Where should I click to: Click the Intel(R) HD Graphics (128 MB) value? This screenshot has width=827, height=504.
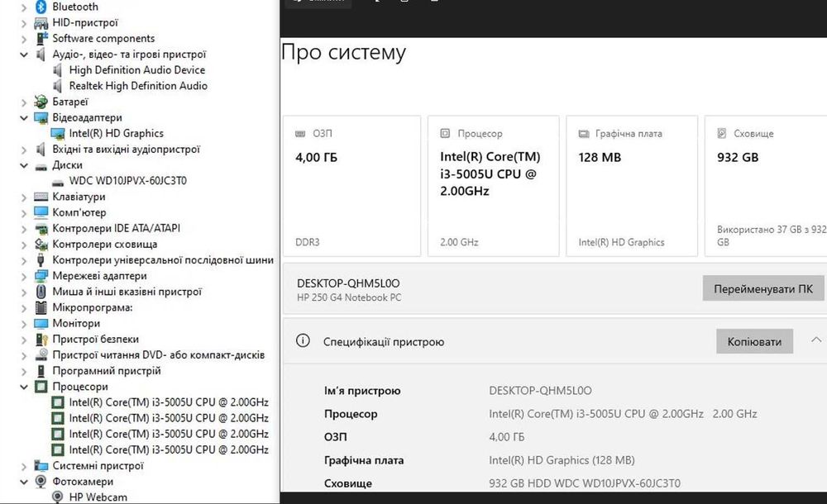click(x=562, y=460)
